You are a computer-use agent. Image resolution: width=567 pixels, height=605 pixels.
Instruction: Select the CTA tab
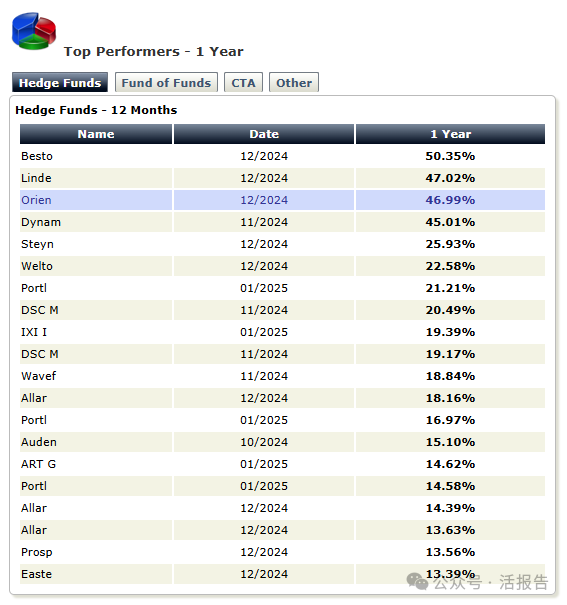click(x=243, y=82)
